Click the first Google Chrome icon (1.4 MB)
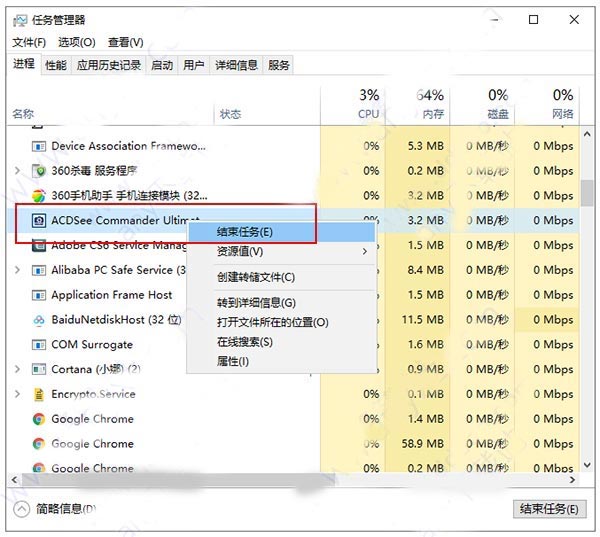Image resolution: width=600 pixels, height=537 pixels. click(x=39, y=419)
